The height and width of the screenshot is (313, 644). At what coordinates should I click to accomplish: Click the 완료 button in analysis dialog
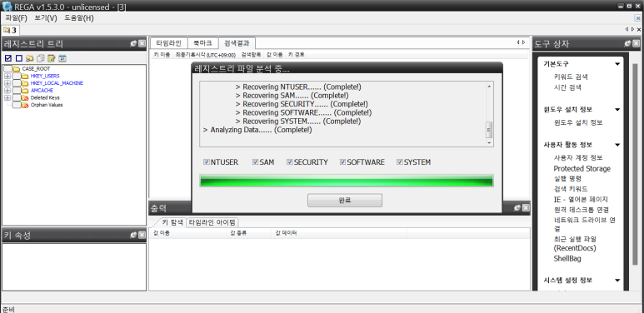point(345,201)
